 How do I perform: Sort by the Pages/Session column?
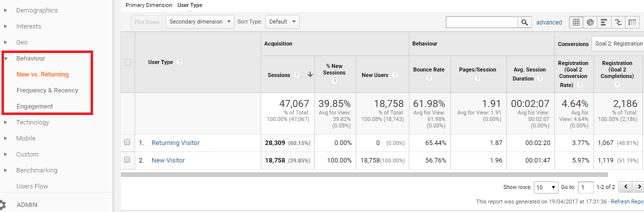478,69
